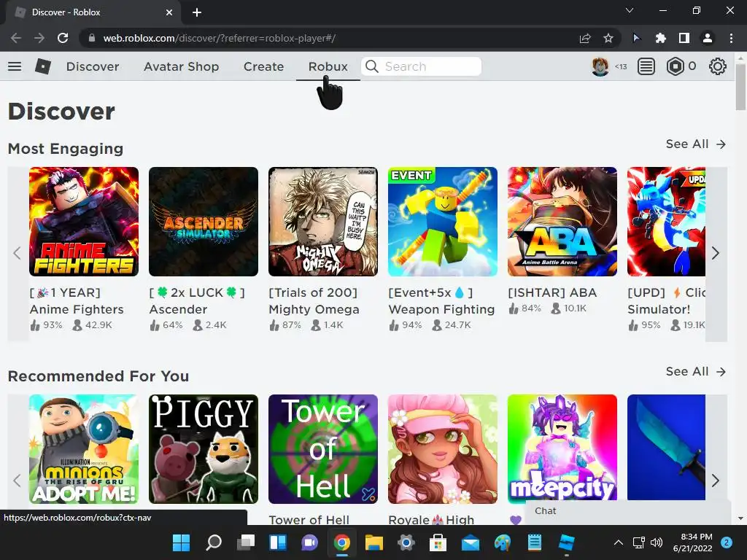Viewport: 747px width, 560px height.
Task: Open Weapon Fighting game thumbnail
Action: (x=443, y=222)
